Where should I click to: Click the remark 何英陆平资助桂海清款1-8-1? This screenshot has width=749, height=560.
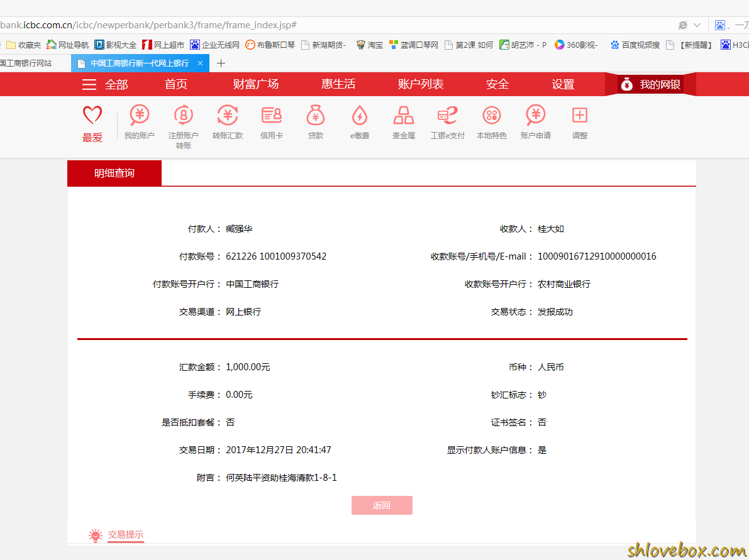[x=281, y=478]
